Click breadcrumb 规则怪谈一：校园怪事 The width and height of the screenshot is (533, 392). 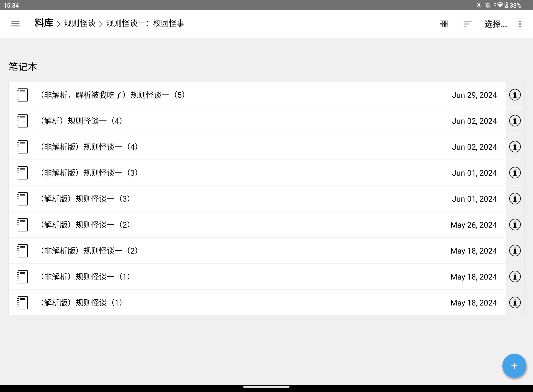(145, 23)
